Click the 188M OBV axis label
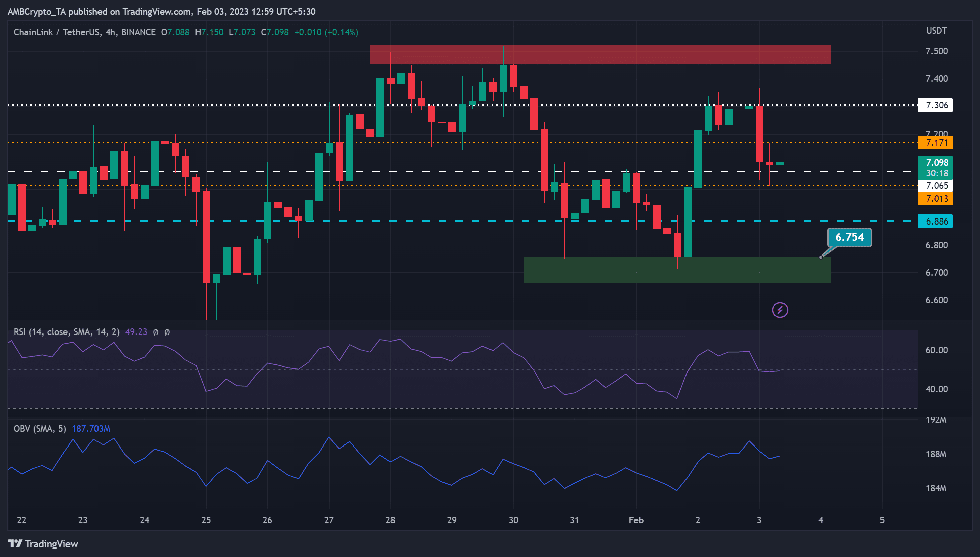 click(936, 454)
